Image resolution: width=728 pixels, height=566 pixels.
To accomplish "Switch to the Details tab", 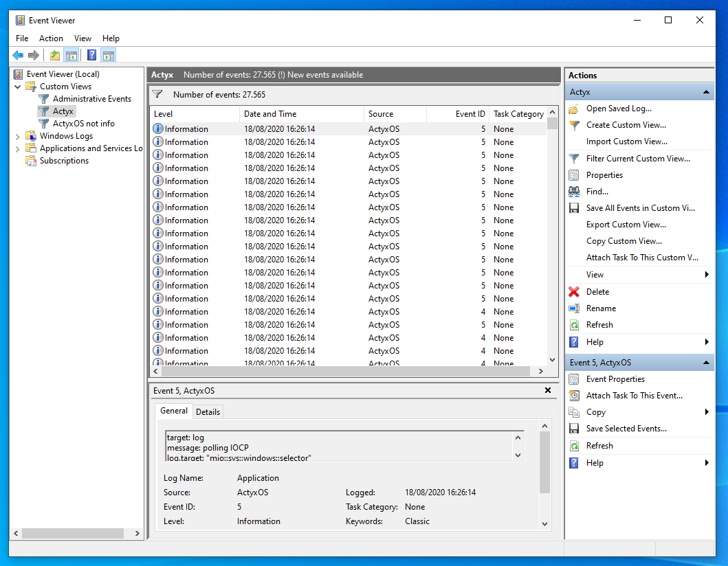I will pos(208,412).
